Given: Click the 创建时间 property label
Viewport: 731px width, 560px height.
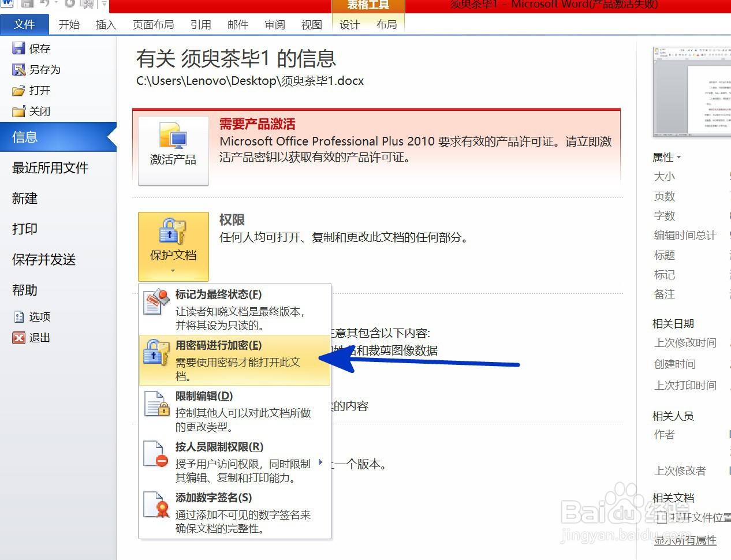Looking at the screenshot, I should pyautogui.click(x=675, y=364).
